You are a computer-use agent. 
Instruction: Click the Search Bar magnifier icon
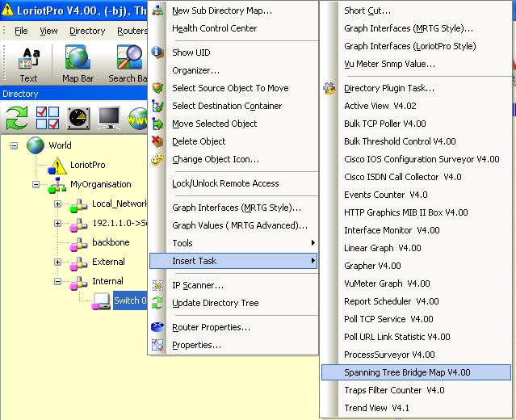click(x=129, y=57)
